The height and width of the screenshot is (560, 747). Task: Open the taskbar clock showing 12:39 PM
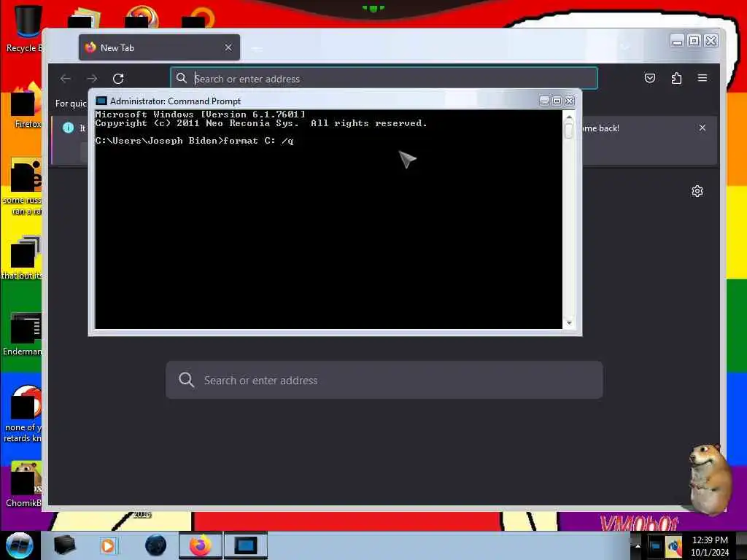tap(710, 545)
